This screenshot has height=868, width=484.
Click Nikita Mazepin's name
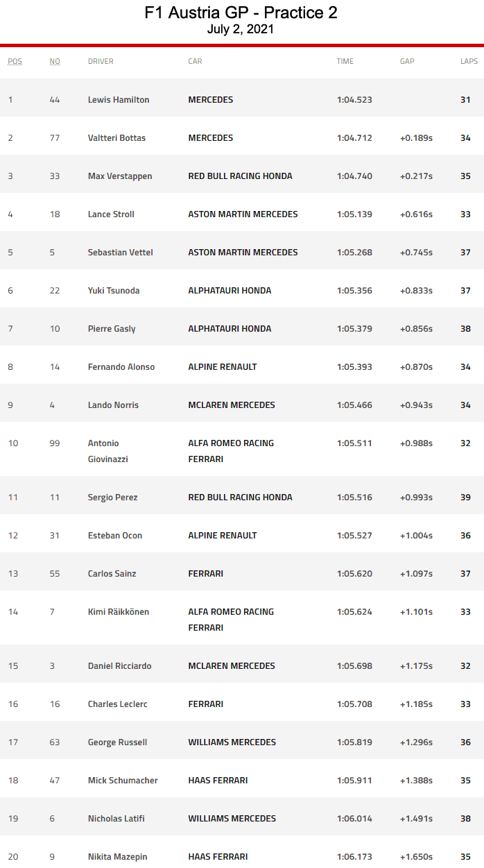point(117,857)
